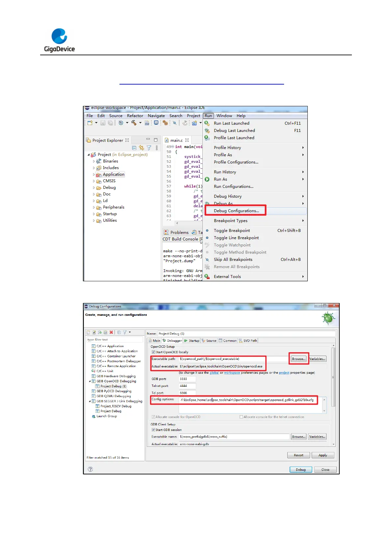This screenshot has width=392, height=554.
Task: Click the Run Last Launched icon
Action: coord(207,123)
